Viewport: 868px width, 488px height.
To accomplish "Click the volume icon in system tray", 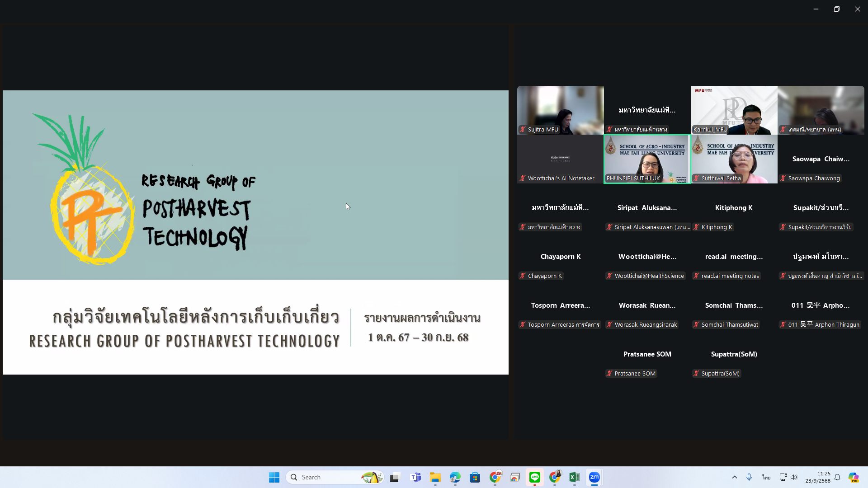I will pos(794,477).
